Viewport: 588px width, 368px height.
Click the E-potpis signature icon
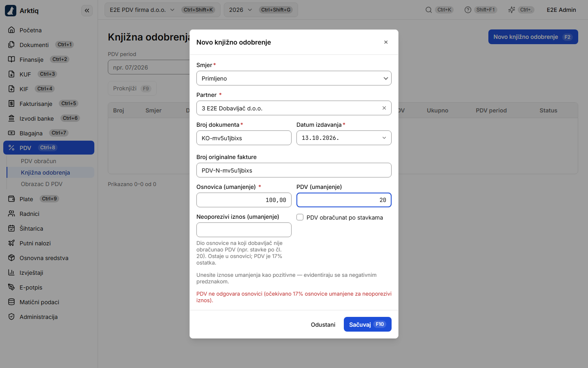click(11, 287)
